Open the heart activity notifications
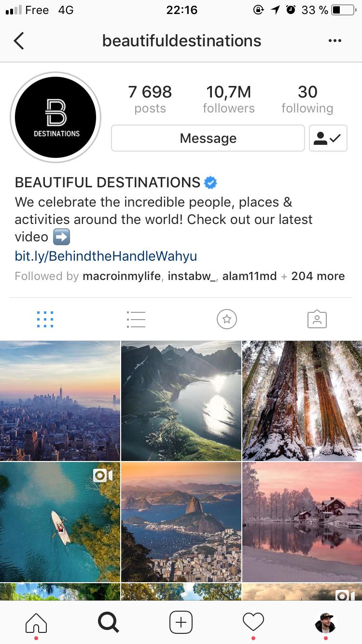The height and width of the screenshot is (644, 362). coord(253,622)
